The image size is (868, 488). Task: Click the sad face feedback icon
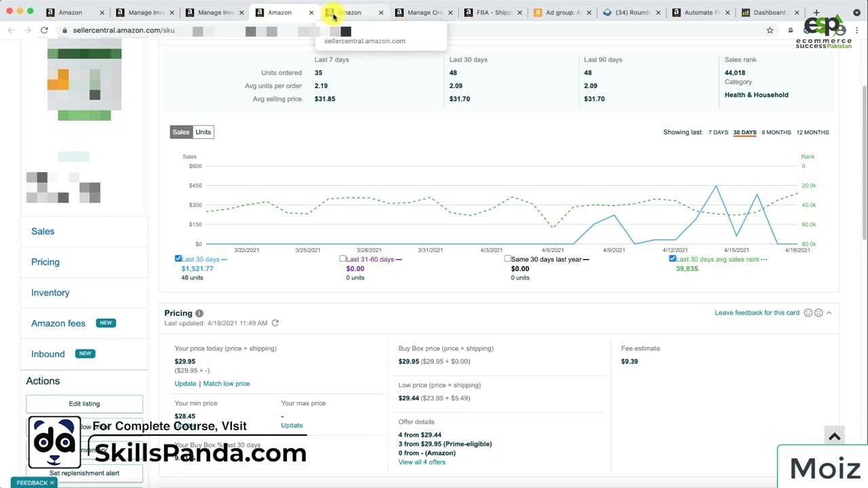818,312
